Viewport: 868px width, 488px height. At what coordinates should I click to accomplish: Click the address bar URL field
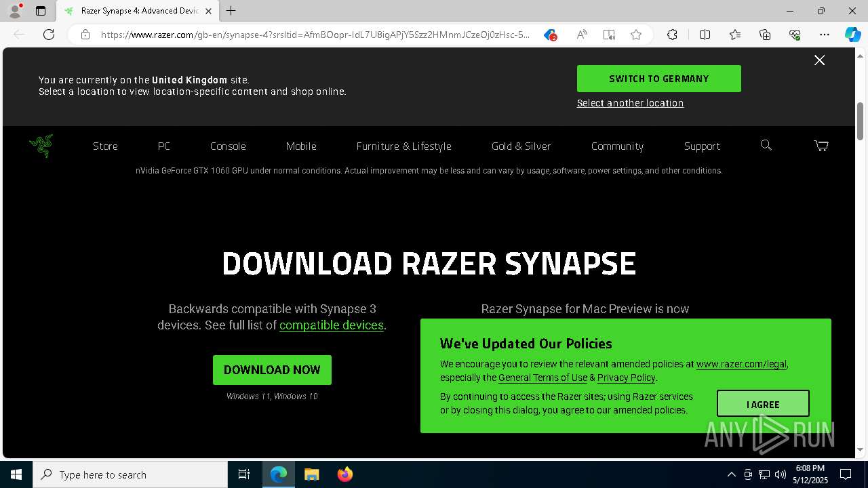click(315, 35)
